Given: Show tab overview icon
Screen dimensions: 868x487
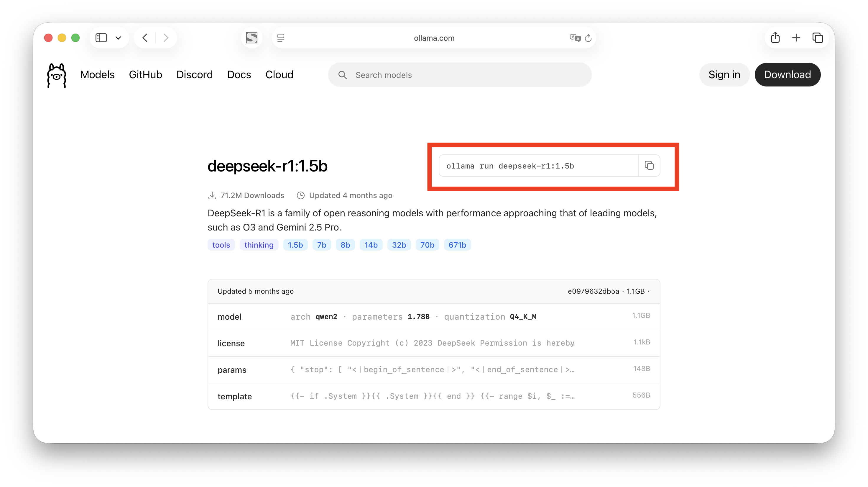Looking at the screenshot, I should point(818,37).
